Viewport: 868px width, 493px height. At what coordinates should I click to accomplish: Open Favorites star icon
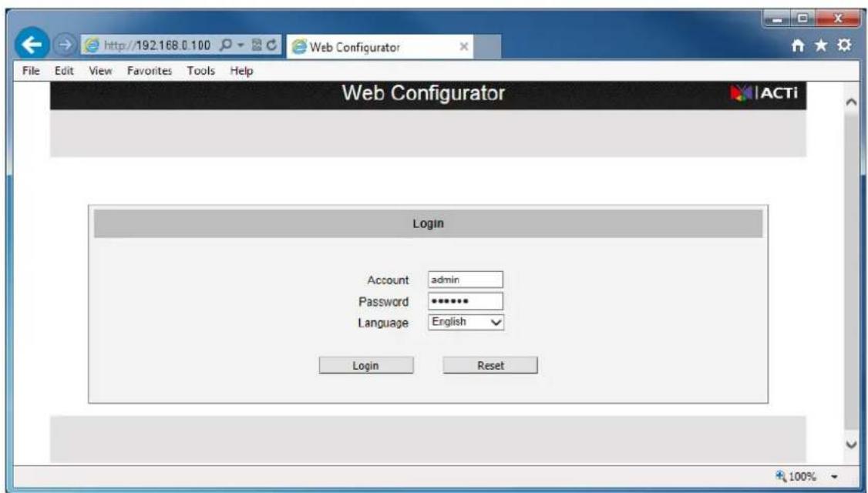click(x=821, y=45)
